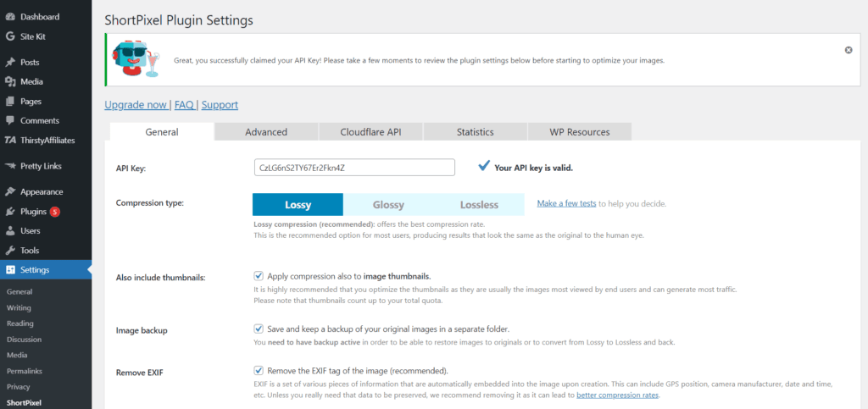Click the blue API key valid checkmark
868x409 pixels.
coord(484,166)
